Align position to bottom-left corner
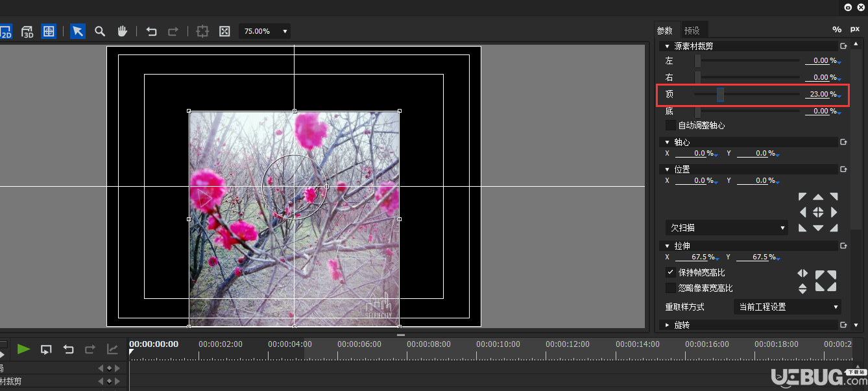868x391 pixels. click(x=802, y=228)
